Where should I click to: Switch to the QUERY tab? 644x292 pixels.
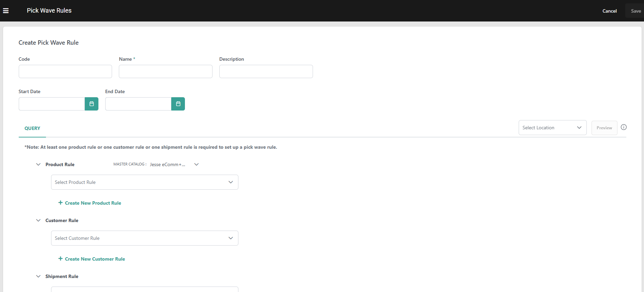[x=32, y=128]
